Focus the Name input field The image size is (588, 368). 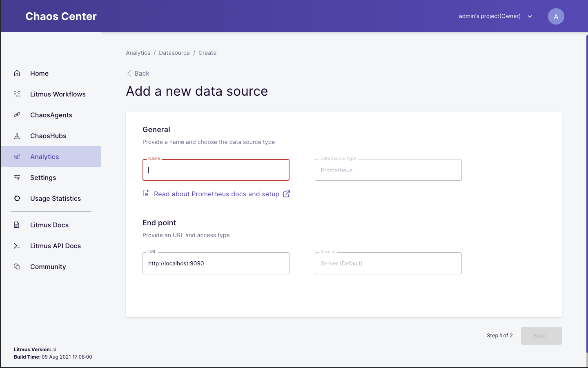click(216, 170)
